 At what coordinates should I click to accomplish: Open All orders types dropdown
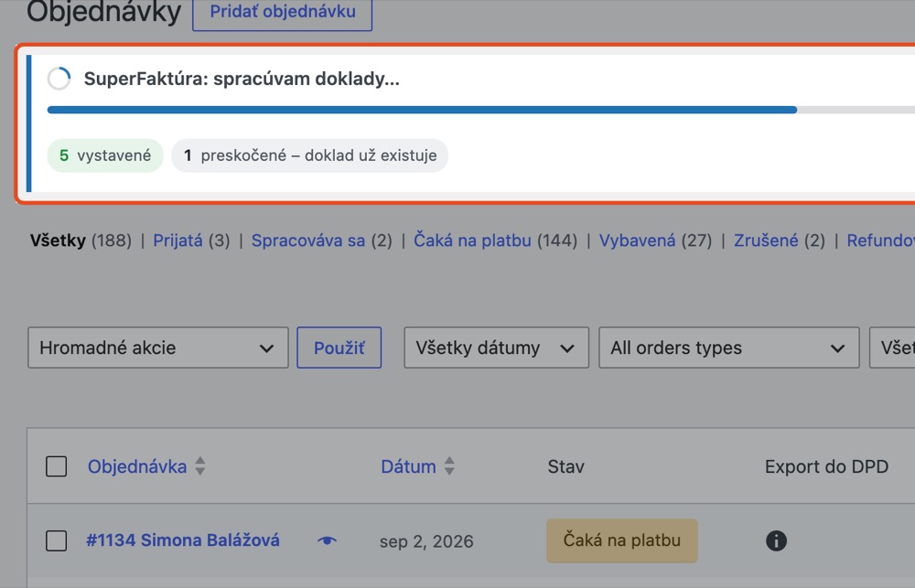click(x=729, y=347)
